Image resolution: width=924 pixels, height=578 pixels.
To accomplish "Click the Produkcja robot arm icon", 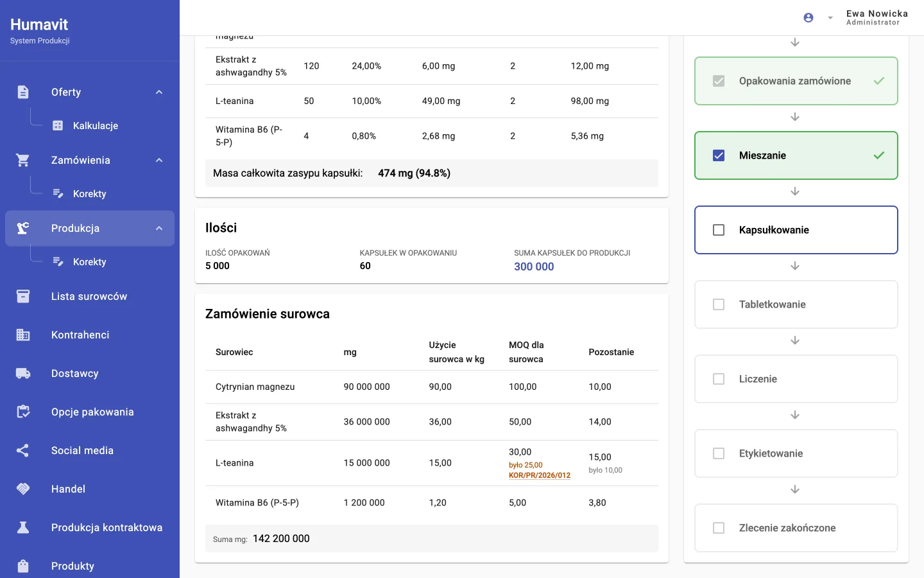I will click(x=23, y=228).
